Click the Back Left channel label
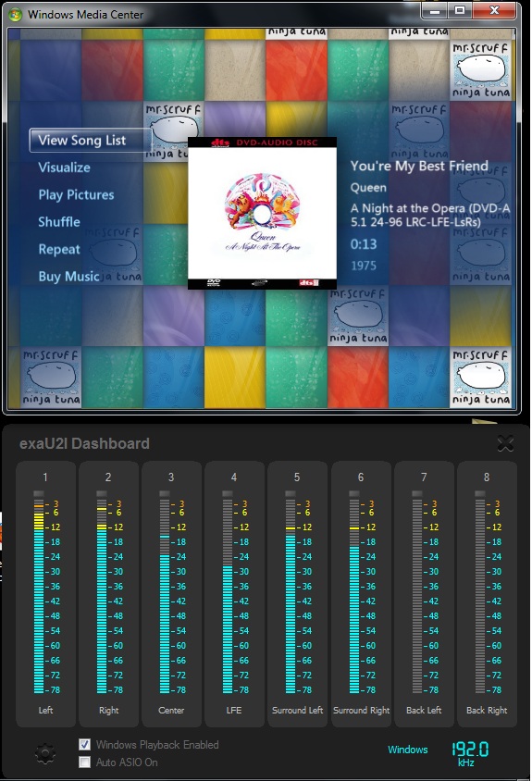 [424, 711]
